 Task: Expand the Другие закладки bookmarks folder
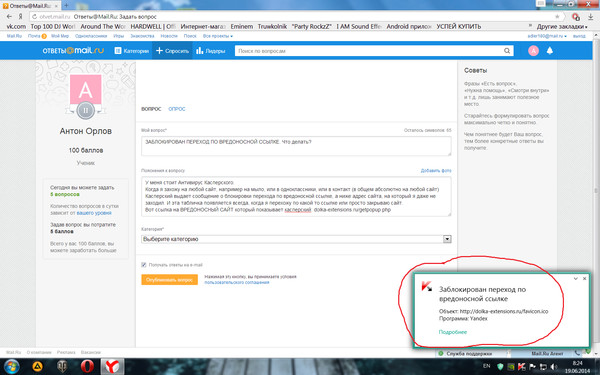[562, 26]
